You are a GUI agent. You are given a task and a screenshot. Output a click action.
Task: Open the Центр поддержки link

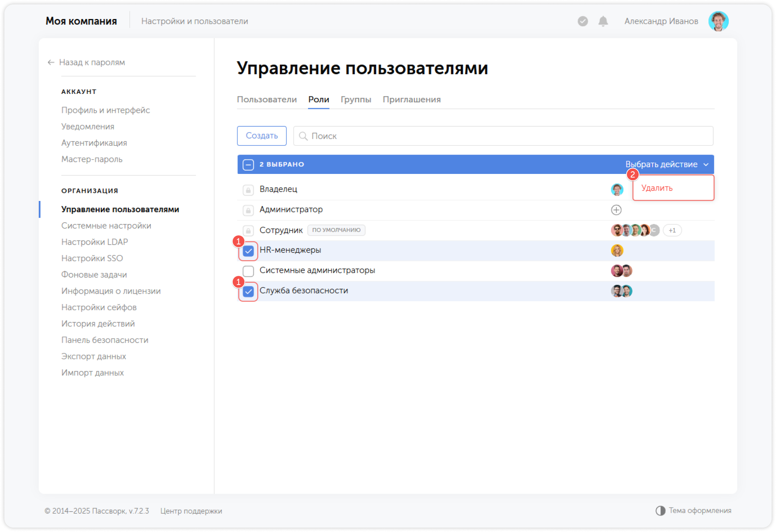[x=191, y=511]
